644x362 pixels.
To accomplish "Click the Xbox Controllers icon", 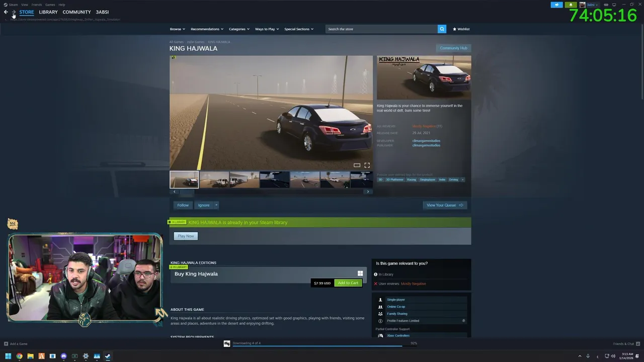I will pyautogui.click(x=380, y=335).
